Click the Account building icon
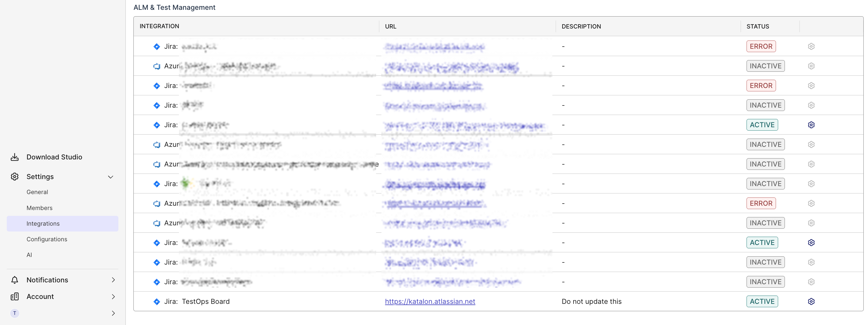This screenshot has height=325, width=868. 14,297
